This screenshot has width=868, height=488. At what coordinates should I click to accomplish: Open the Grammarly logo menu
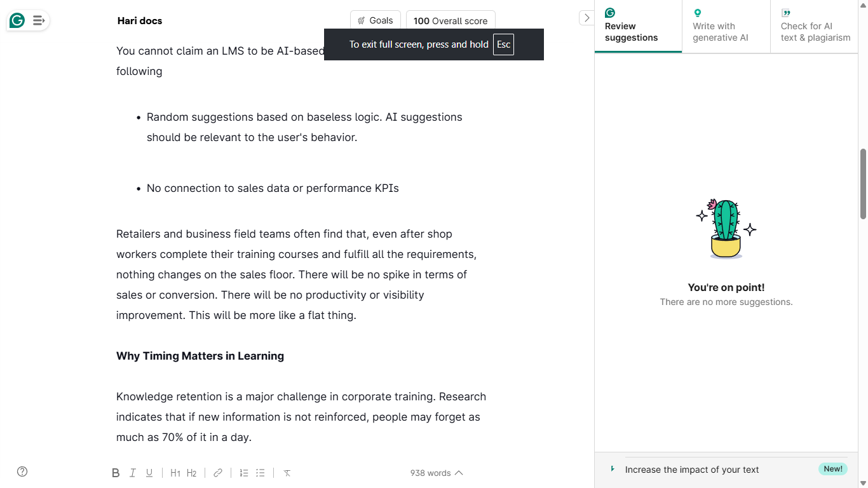(x=17, y=20)
